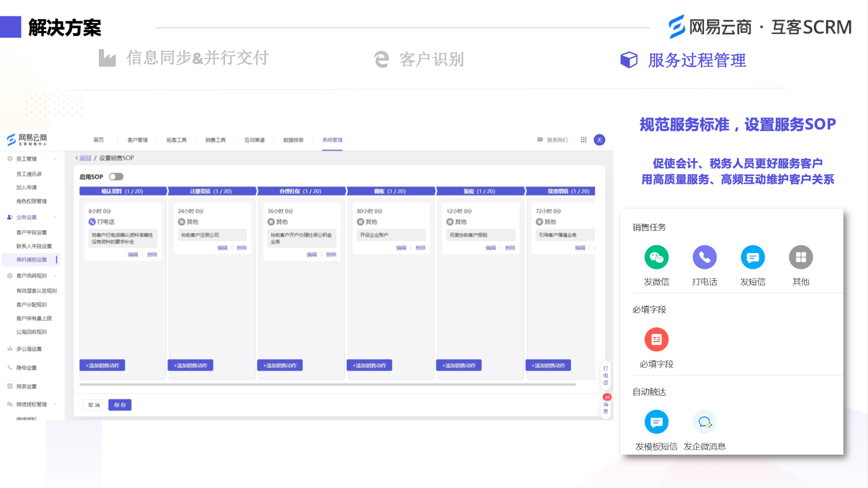Collapse the 员工管理 sidebar section

[55, 159]
